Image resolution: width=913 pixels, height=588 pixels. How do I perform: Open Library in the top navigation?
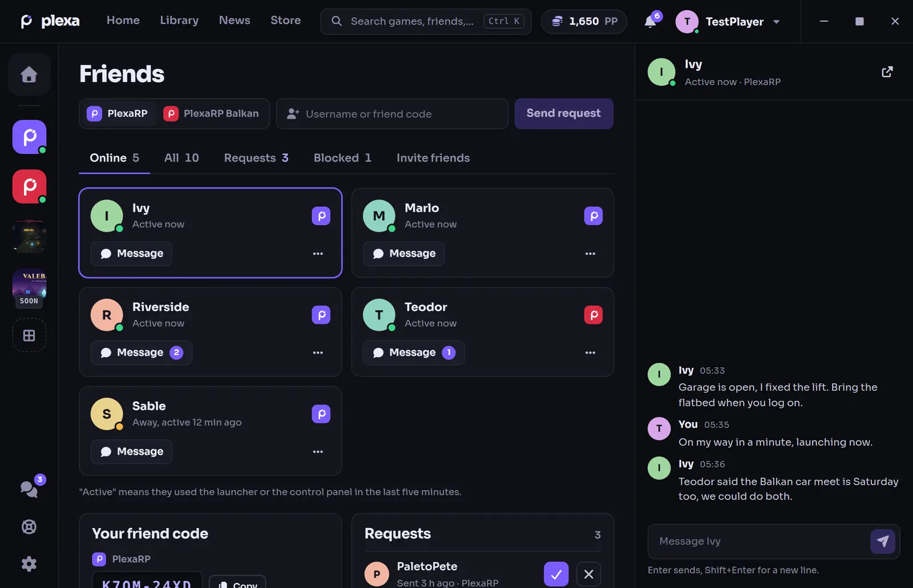[x=179, y=21]
